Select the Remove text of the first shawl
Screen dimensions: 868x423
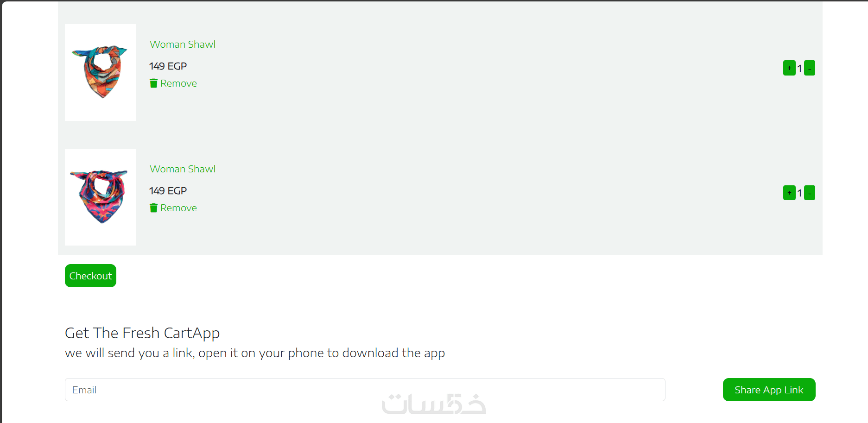178,83
